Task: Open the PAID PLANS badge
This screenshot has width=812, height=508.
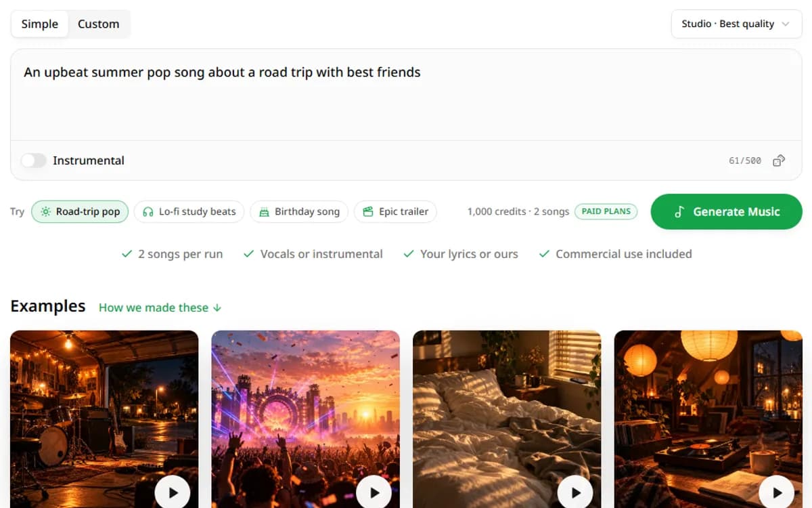Action: click(606, 211)
